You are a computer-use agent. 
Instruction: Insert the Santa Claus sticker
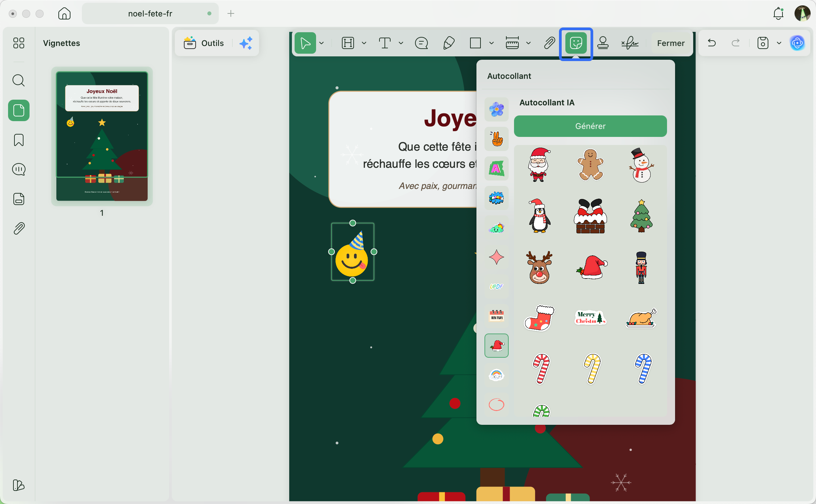coord(539,165)
